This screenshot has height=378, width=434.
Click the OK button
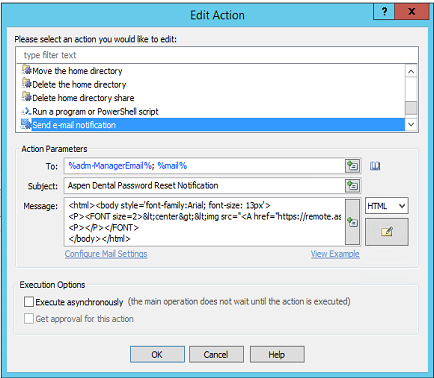coord(157,354)
